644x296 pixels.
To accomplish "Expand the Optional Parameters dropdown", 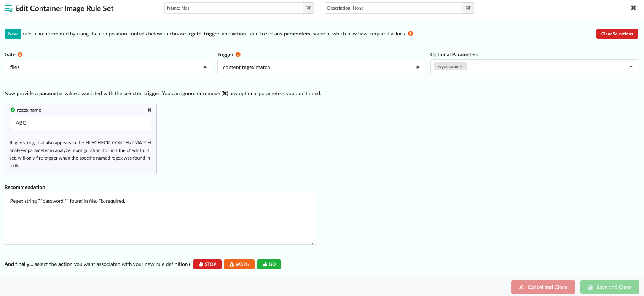I will 631,67.
